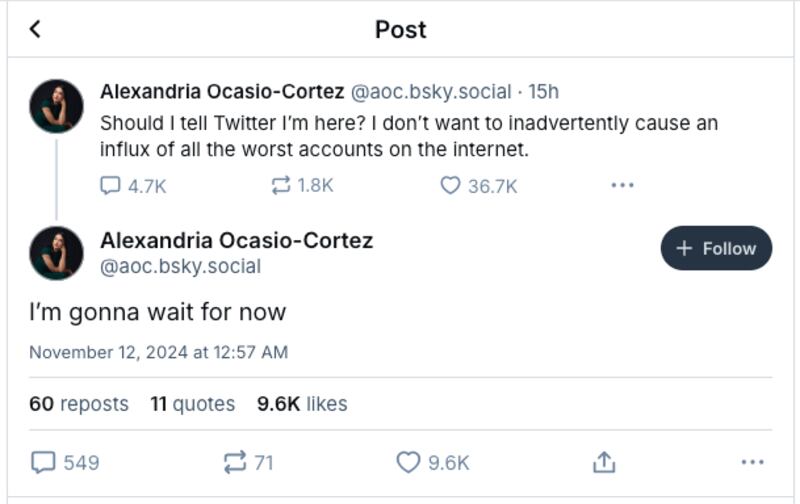The height and width of the screenshot is (504, 800).
Task: Click the main post author name
Action: click(x=236, y=240)
